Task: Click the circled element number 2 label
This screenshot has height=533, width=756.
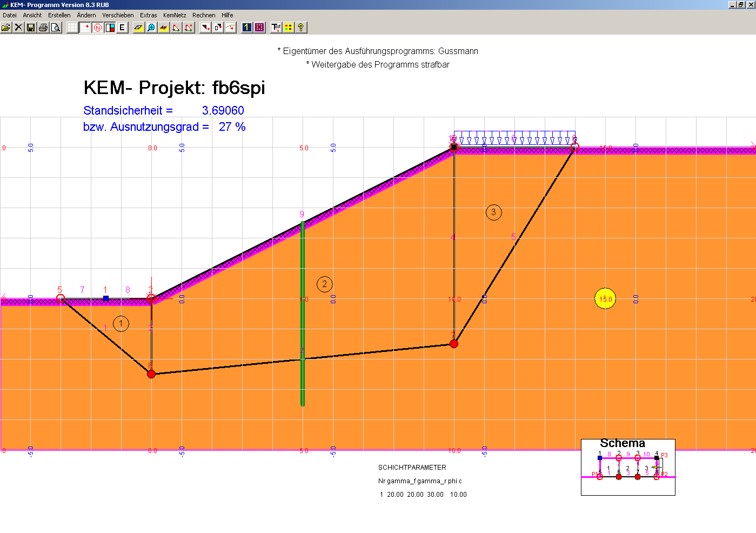Action: point(324,284)
